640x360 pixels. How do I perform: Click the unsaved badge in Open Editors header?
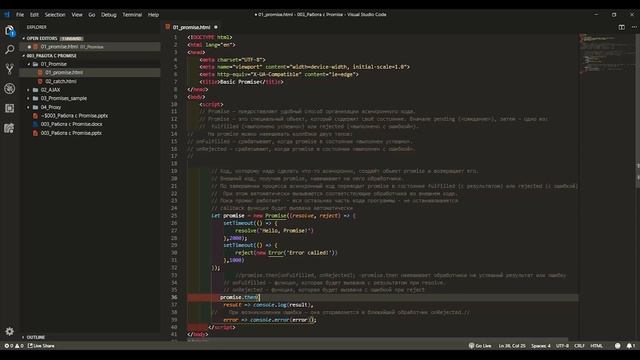coord(71,38)
